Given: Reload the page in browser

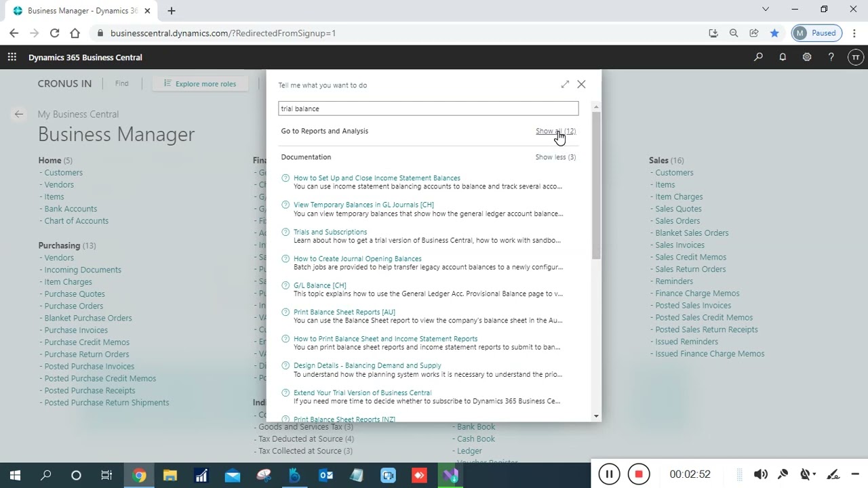Looking at the screenshot, I should 54,33.
